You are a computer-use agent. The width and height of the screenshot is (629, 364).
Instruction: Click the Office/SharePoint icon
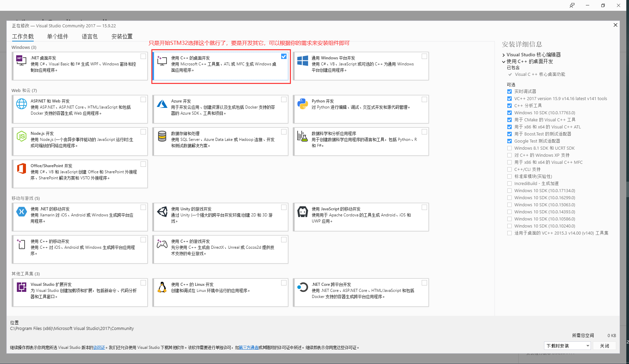22,168
